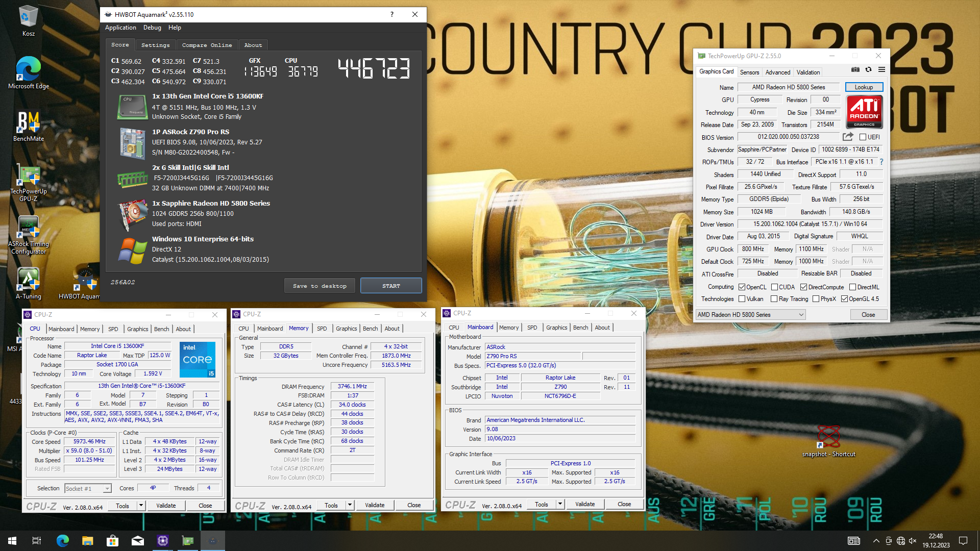Switch to the About tab in Aquamark
The width and height of the screenshot is (980, 551).
click(253, 45)
